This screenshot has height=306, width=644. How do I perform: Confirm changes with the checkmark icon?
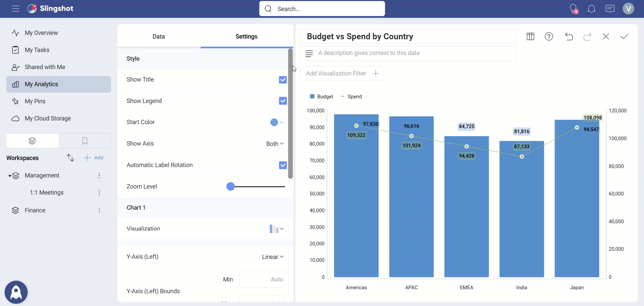[624, 37]
